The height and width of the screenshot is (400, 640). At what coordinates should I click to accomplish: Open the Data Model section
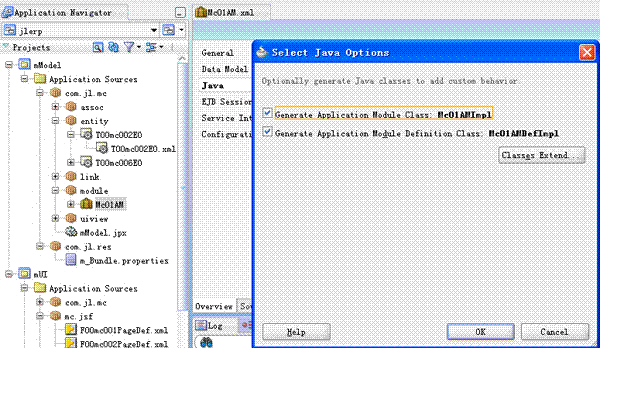pyautogui.click(x=224, y=69)
